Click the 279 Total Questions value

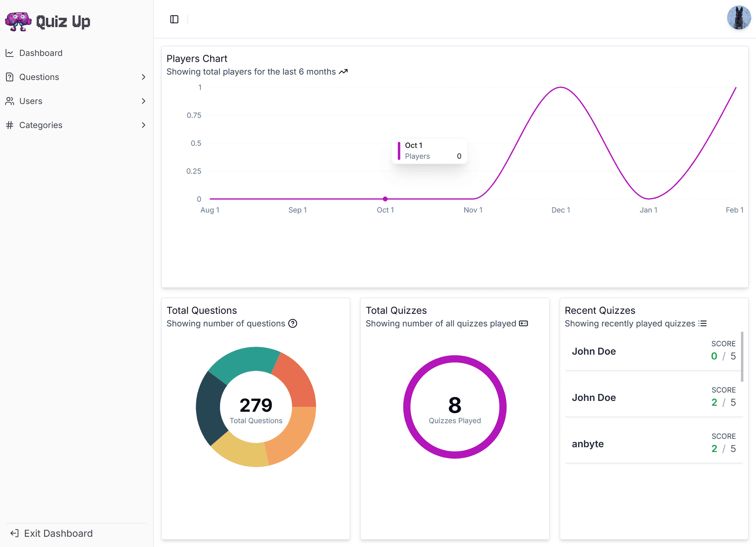pyautogui.click(x=256, y=405)
